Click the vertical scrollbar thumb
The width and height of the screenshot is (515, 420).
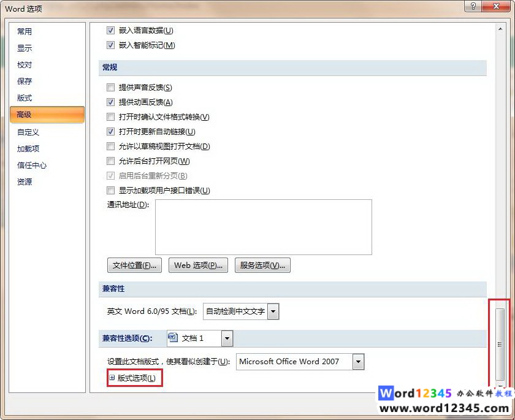(500, 344)
